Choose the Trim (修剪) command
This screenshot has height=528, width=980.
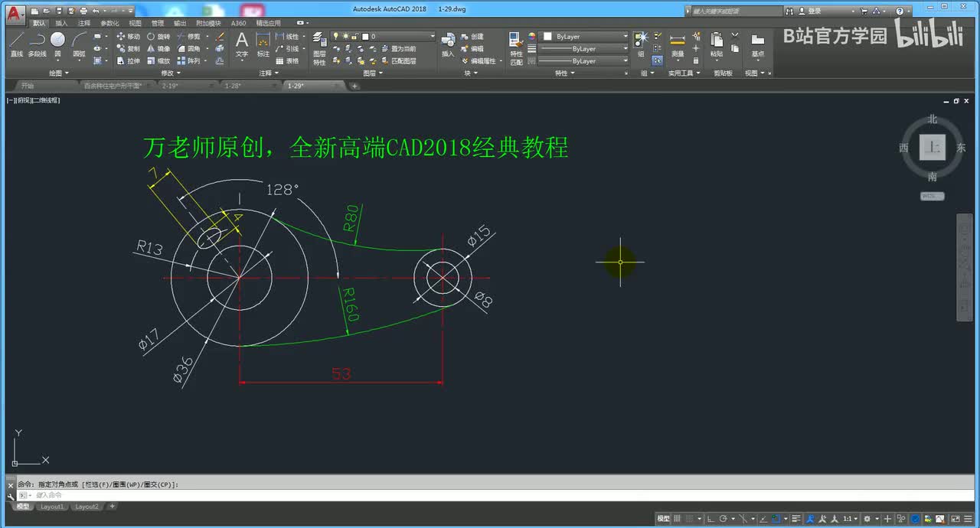(x=189, y=37)
